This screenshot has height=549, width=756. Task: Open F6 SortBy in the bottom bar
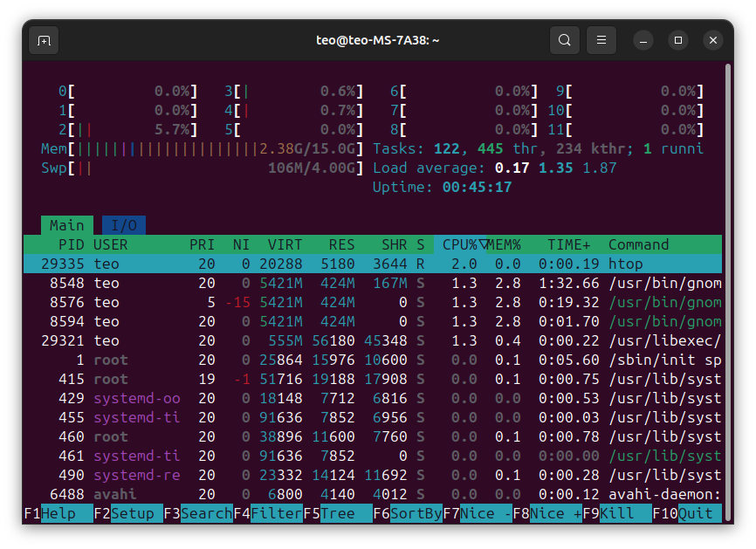click(x=408, y=513)
